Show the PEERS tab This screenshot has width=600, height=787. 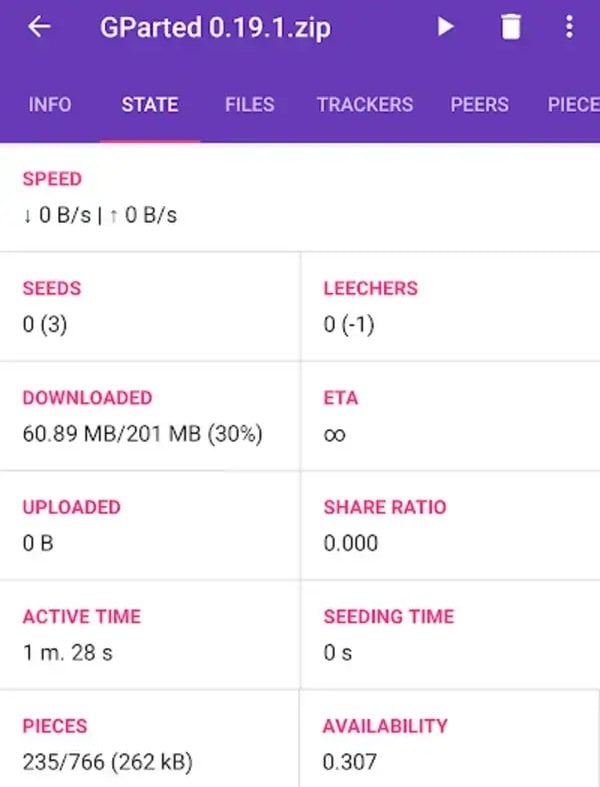click(479, 104)
